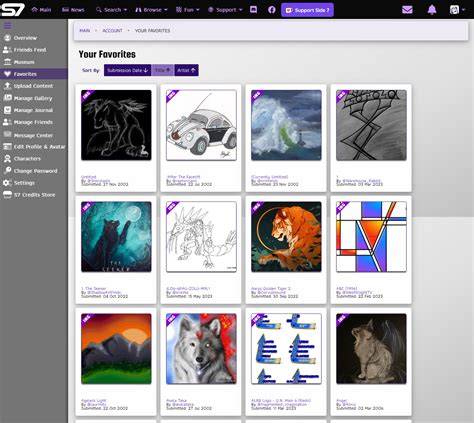Open the orange tiger artwork thumbnail
The height and width of the screenshot is (423, 474).
[x=286, y=237]
